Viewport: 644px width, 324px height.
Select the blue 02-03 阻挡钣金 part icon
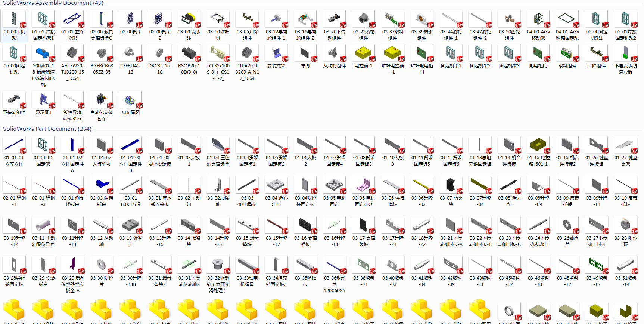(102, 185)
